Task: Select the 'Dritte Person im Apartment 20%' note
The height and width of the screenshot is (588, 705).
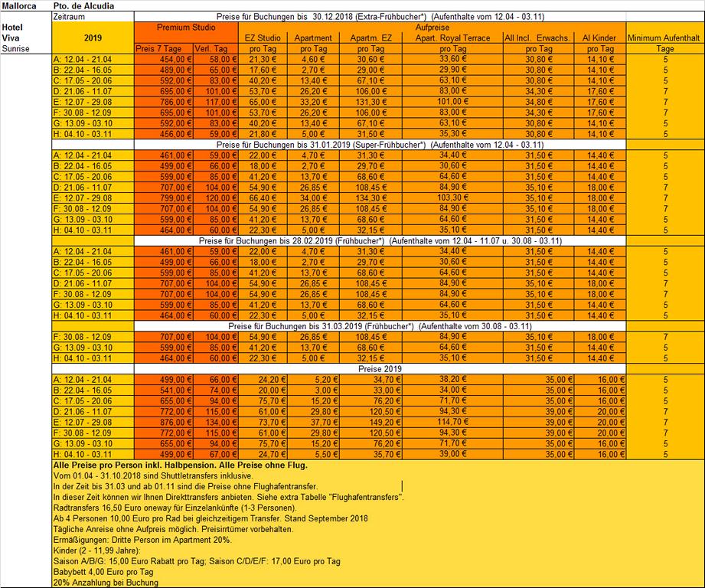Action: coord(142,540)
